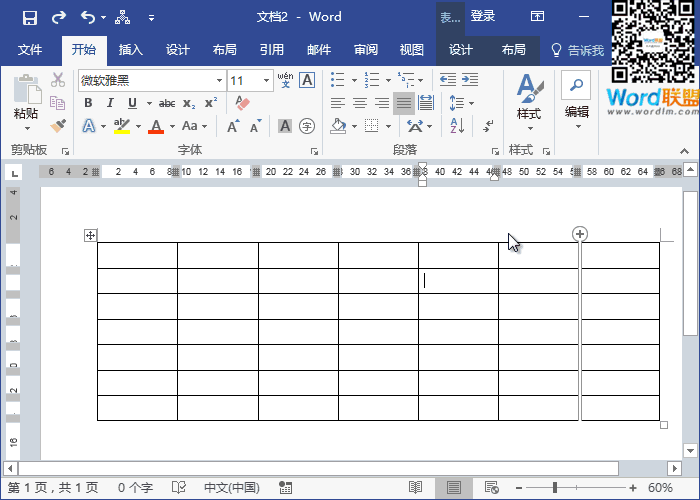
Task: Click the insert column plus icon above table
Action: pos(579,233)
